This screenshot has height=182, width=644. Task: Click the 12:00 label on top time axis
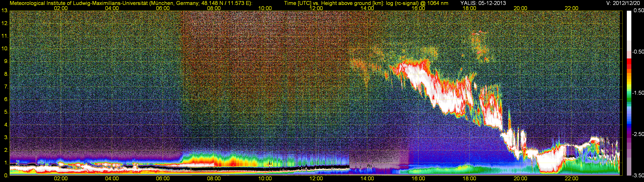pos(316,8)
